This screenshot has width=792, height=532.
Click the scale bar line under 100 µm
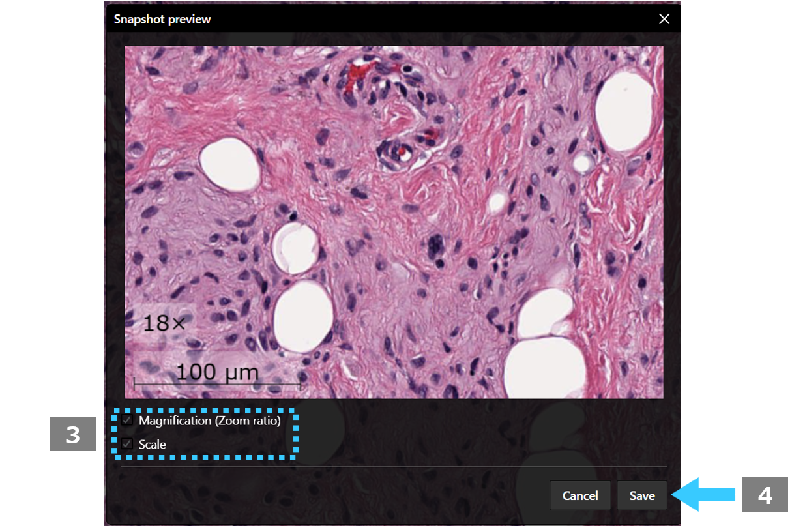[x=217, y=385]
